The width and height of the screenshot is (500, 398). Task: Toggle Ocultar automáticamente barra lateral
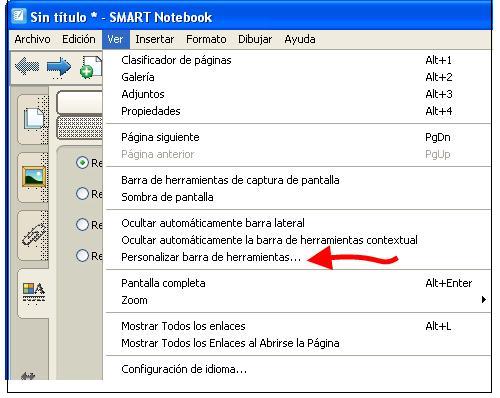(x=298, y=223)
